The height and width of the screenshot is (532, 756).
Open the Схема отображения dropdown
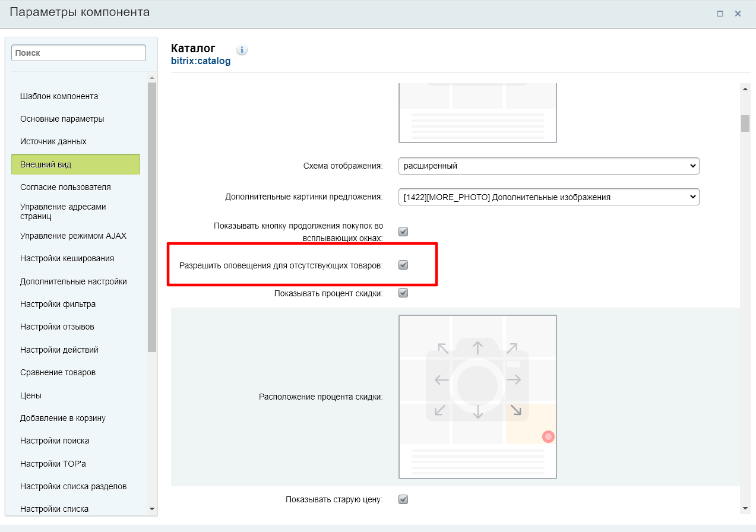coord(549,166)
